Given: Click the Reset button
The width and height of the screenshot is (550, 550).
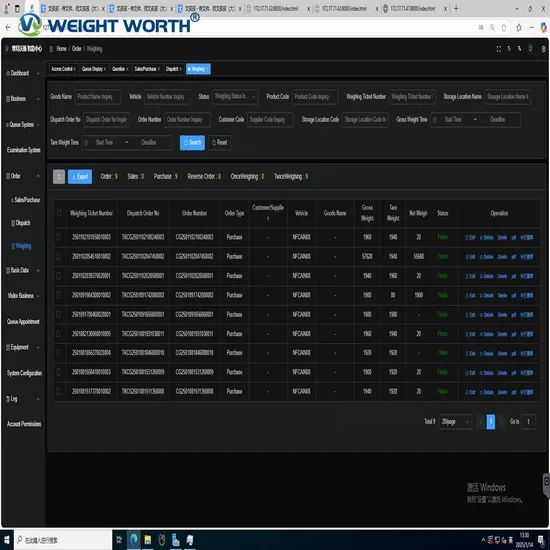Looking at the screenshot, I should (x=220, y=142).
